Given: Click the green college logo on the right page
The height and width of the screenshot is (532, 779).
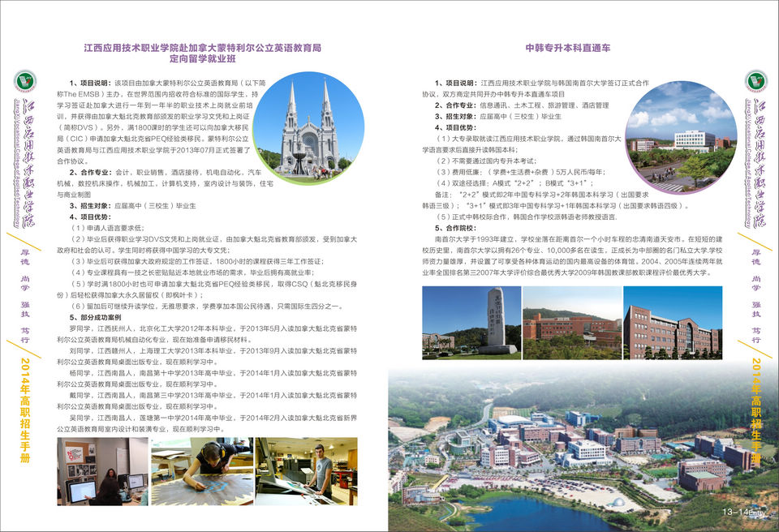Looking at the screenshot, I should coord(756,81).
